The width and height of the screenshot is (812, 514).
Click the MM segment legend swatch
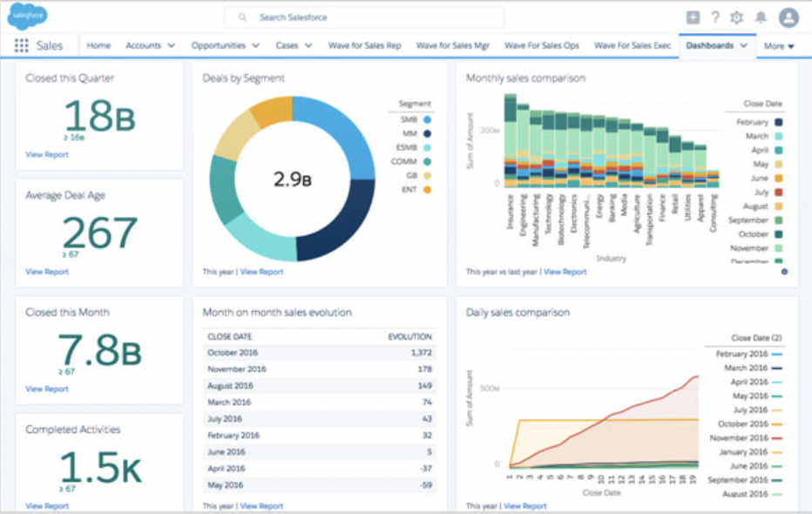[427, 133]
